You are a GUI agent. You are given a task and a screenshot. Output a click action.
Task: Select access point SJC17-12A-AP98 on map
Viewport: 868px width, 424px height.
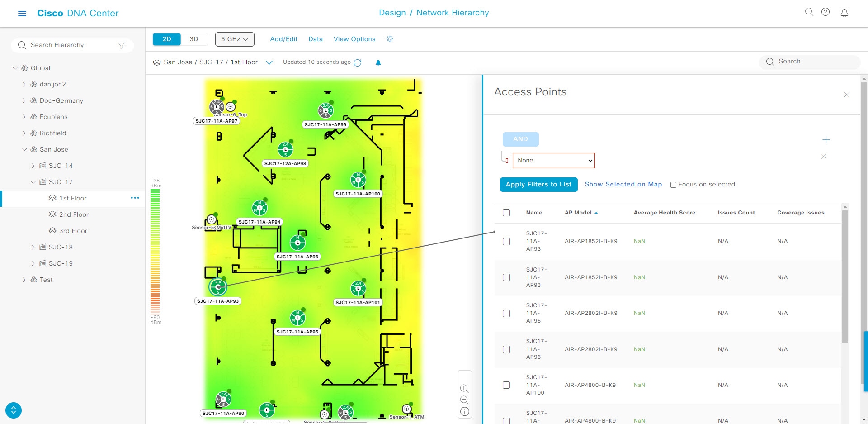tap(285, 149)
